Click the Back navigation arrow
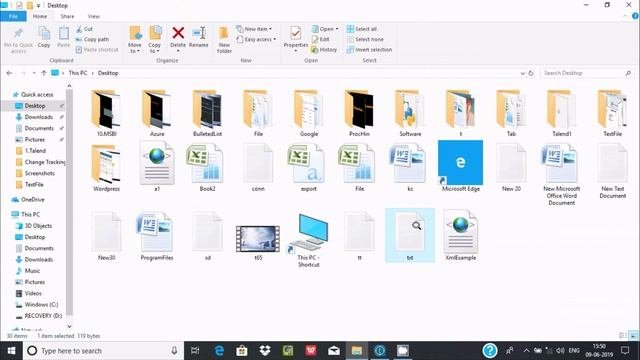The image size is (640, 360). coord(9,73)
